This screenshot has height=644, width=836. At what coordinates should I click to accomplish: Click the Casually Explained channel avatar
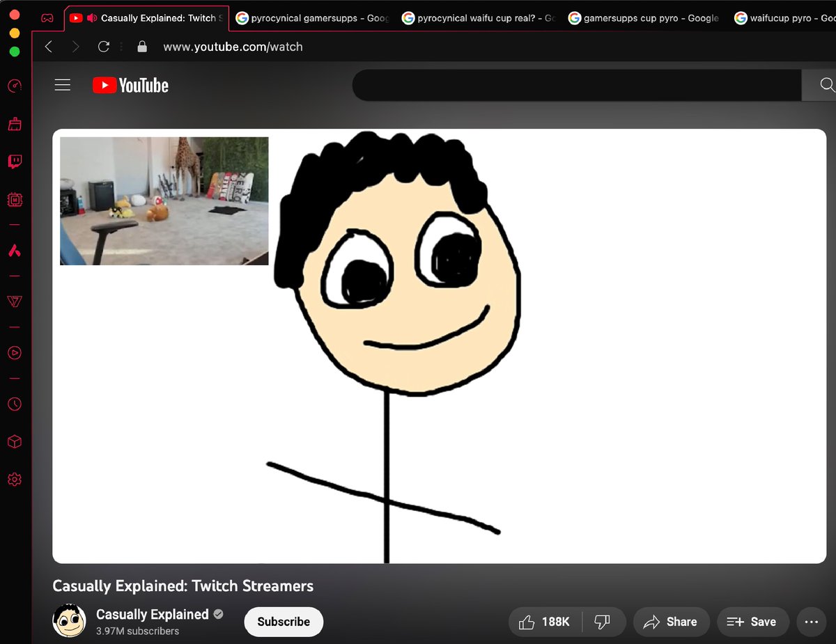(70, 621)
